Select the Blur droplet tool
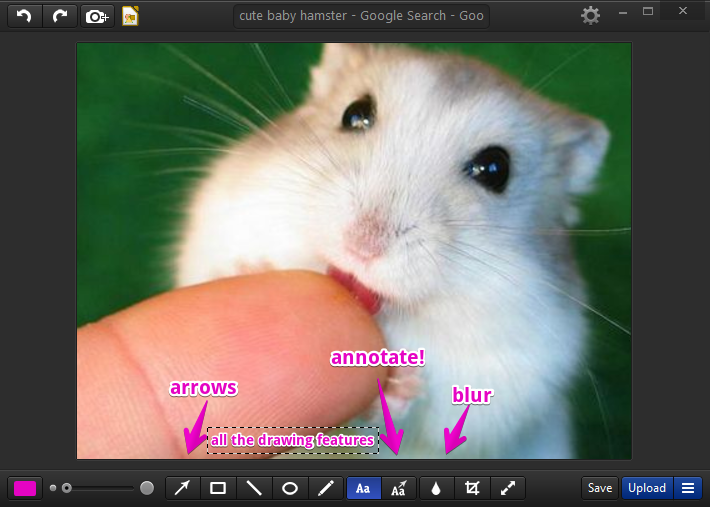 [x=436, y=488]
